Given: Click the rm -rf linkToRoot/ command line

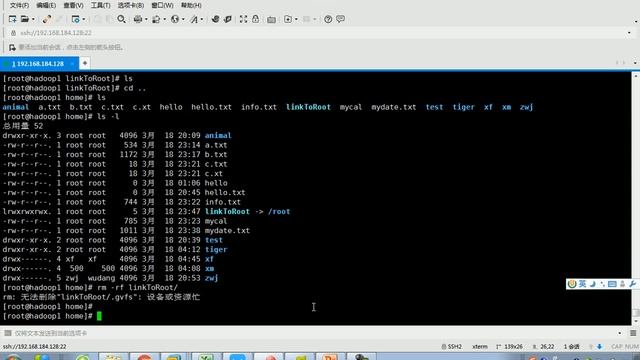Looking at the screenshot, I should (90, 287).
